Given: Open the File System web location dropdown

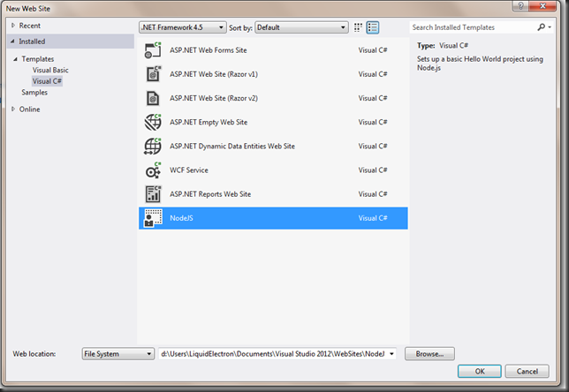Looking at the screenshot, I should (118, 354).
